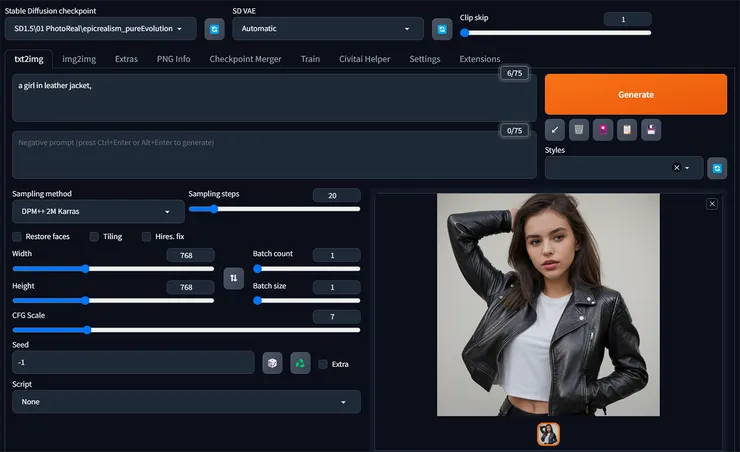The width and height of the screenshot is (740, 452).
Task: Show extra networks with pink icon
Action: tap(603, 130)
